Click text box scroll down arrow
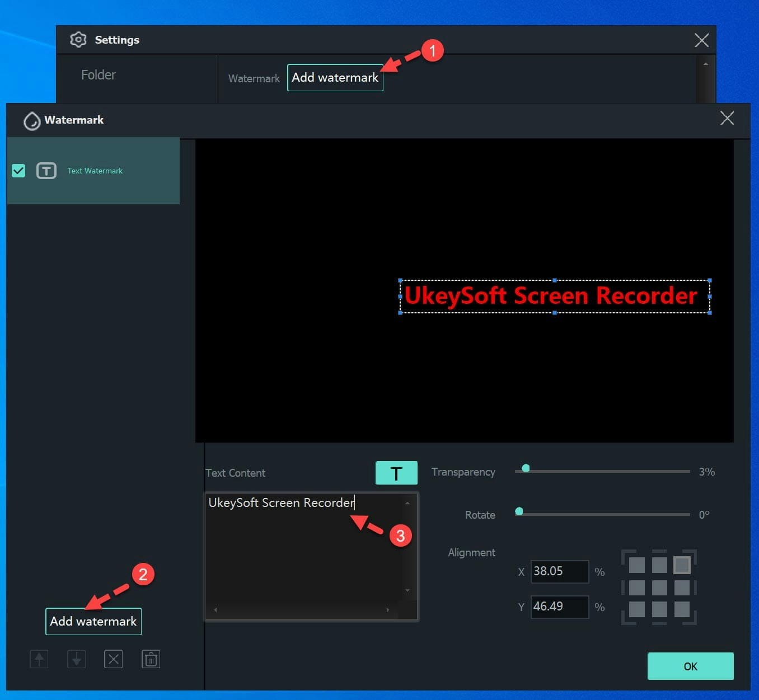Viewport: 759px width, 700px height. point(407,590)
